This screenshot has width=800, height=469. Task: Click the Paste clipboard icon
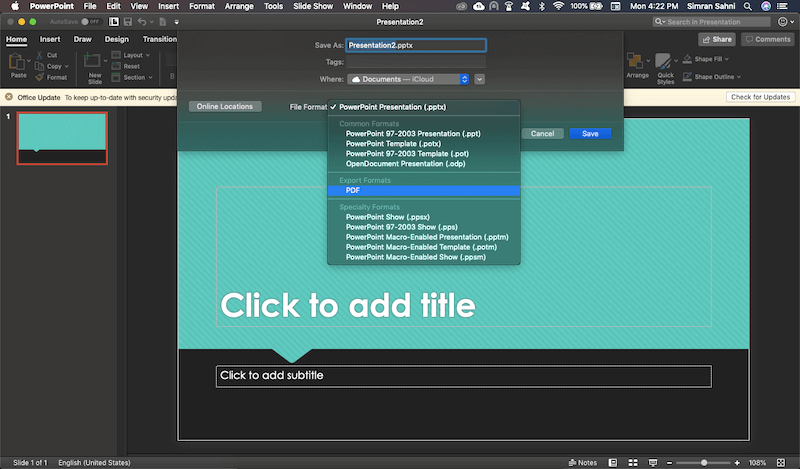pyautogui.click(x=16, y=62)
